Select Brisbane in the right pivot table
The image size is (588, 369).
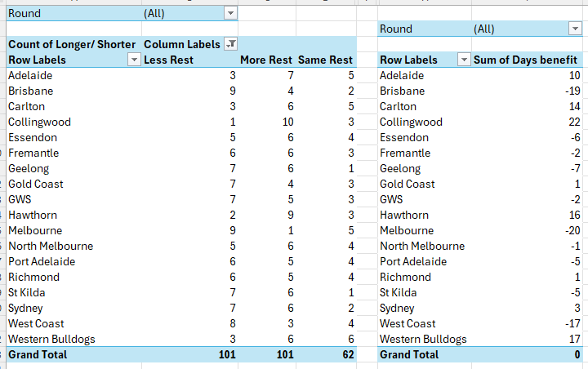pos(402,91)
